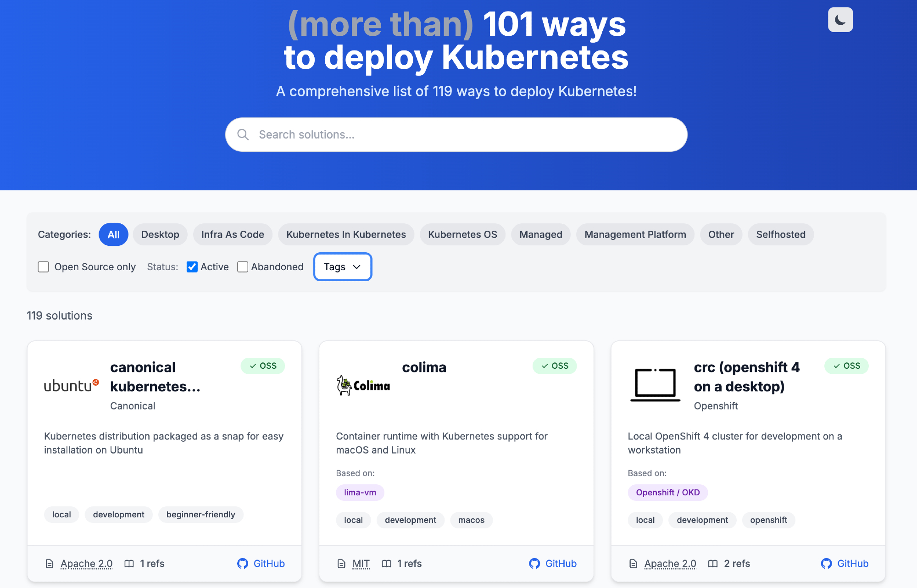This screenshot has height=588, width=917.
Task: Filter by the Managed category
Action: tap(540, 234)
